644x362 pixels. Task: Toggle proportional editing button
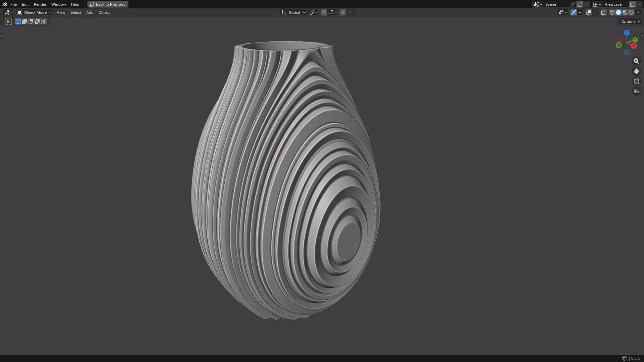(342, 12)
